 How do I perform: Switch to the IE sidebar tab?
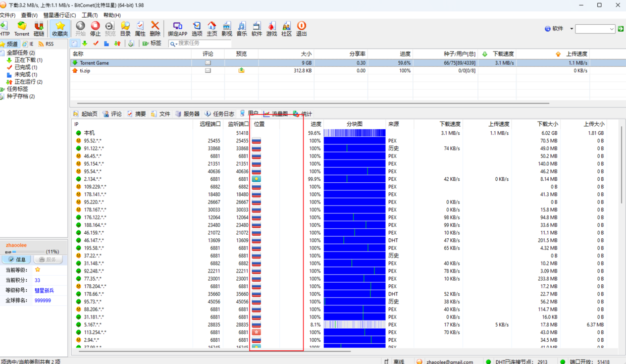pos(28,44)
